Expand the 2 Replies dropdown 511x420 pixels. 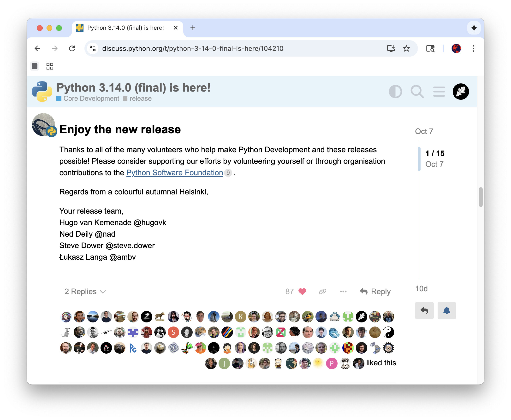pos(85,292)
